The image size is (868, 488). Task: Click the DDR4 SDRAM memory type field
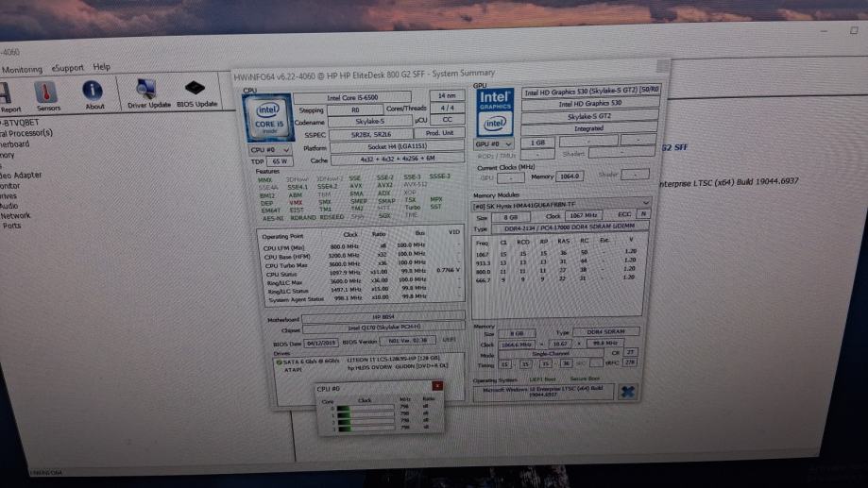tap(605, 332)
